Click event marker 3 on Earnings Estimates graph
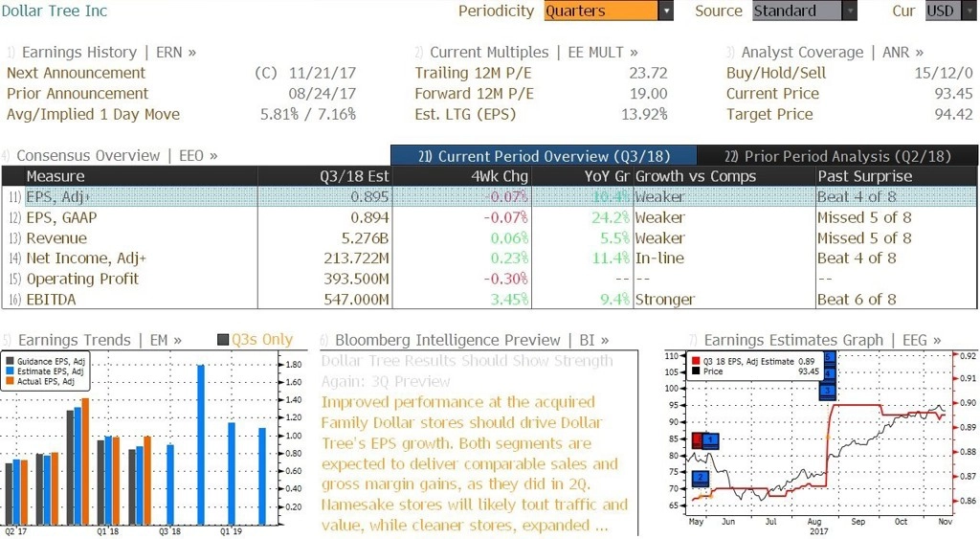This screenshot has width=980, height=539. pyautogui.click(x=828, y=392)
